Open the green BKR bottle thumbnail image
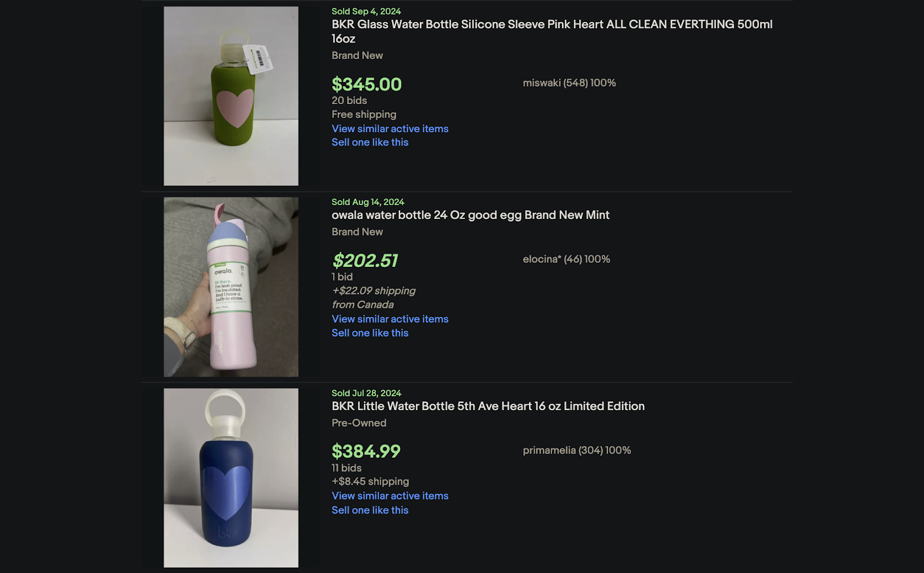The image size is (924, 573). coord(231,95)
